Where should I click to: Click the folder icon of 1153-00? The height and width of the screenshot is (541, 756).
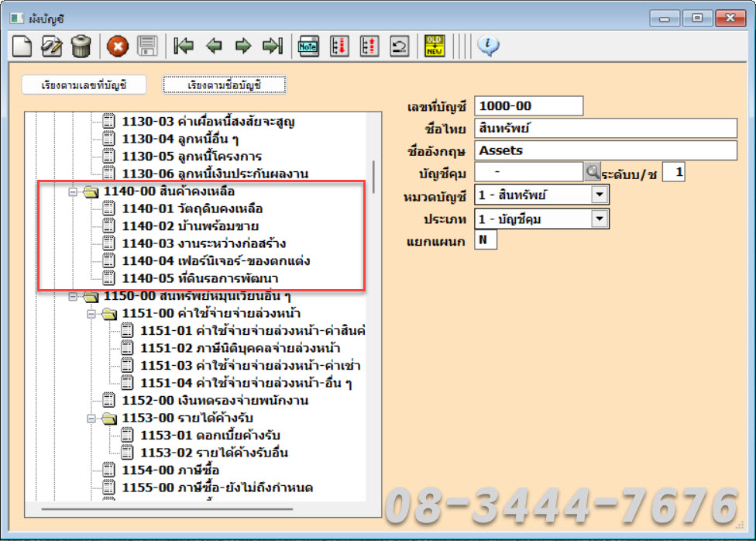tap(109, 419)
